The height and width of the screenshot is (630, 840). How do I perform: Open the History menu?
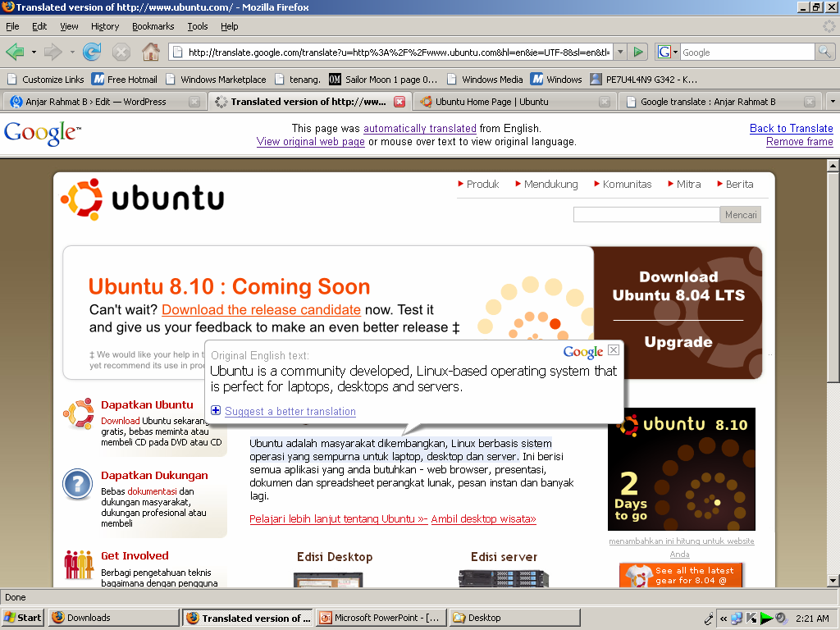[105, 26]
